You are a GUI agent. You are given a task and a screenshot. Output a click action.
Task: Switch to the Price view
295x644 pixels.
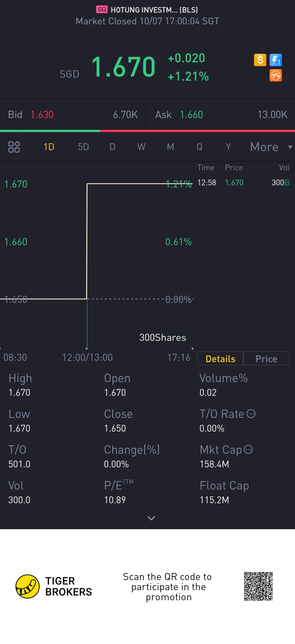pos(266,359)
